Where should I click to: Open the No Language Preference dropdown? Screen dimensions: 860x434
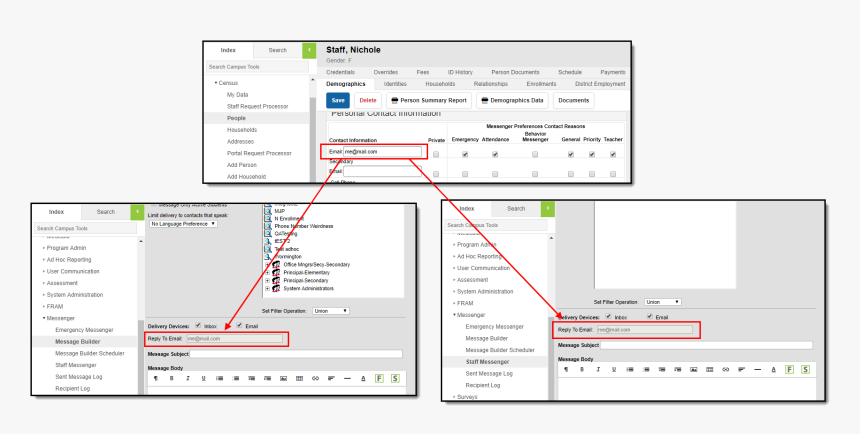(183, 224)
